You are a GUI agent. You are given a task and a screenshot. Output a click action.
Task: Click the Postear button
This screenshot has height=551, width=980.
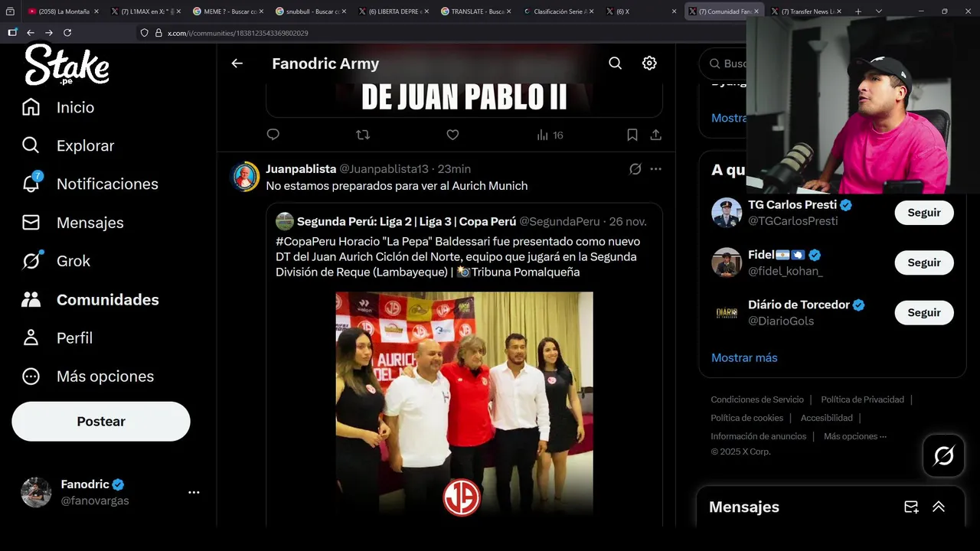point(101,422)
